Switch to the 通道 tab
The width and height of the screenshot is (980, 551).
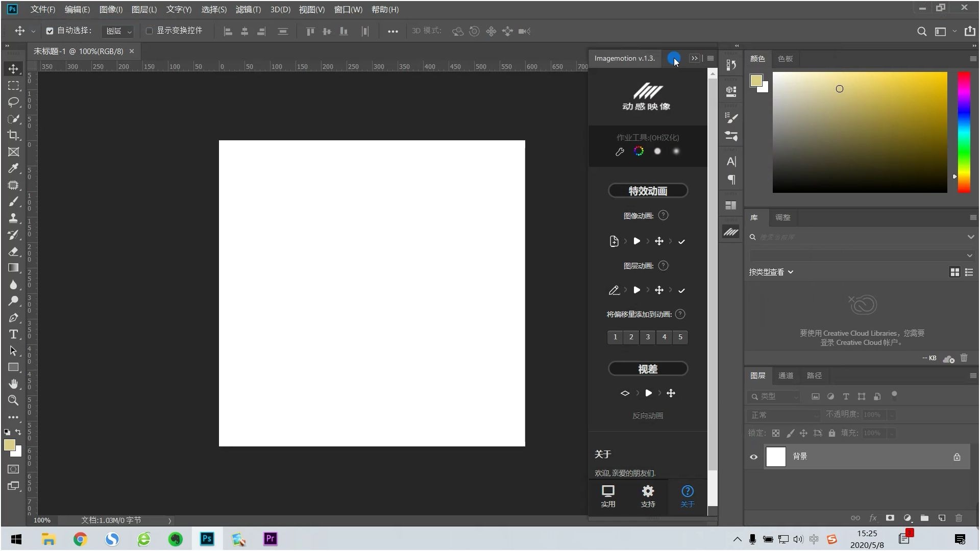click(x=786, y=375)
